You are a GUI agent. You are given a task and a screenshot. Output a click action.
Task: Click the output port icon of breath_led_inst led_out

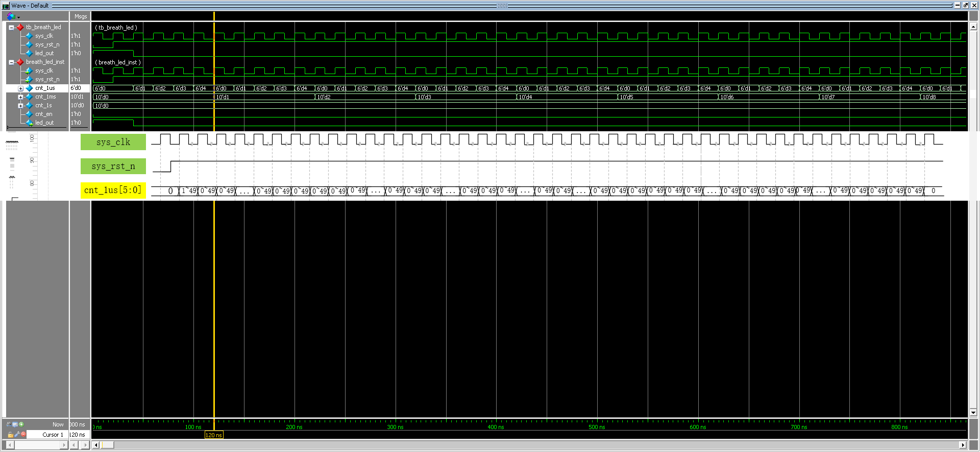click(x=30, y=123)
